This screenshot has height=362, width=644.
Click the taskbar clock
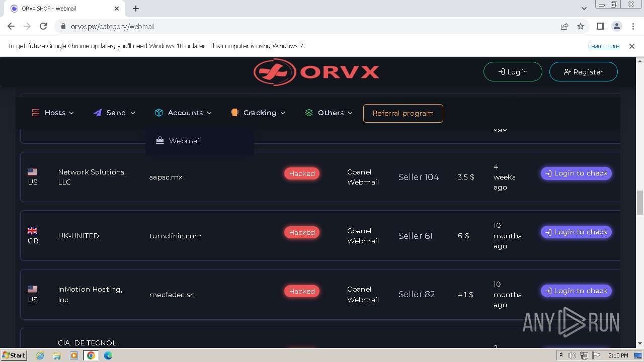[x=618, y=355]
